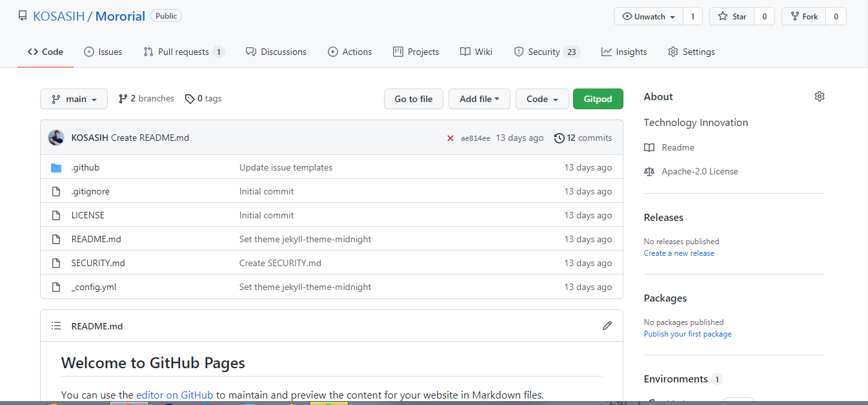Screen dimensions: 868x405
Task: Open the Issues tab
Action: [x=103, y=52]
